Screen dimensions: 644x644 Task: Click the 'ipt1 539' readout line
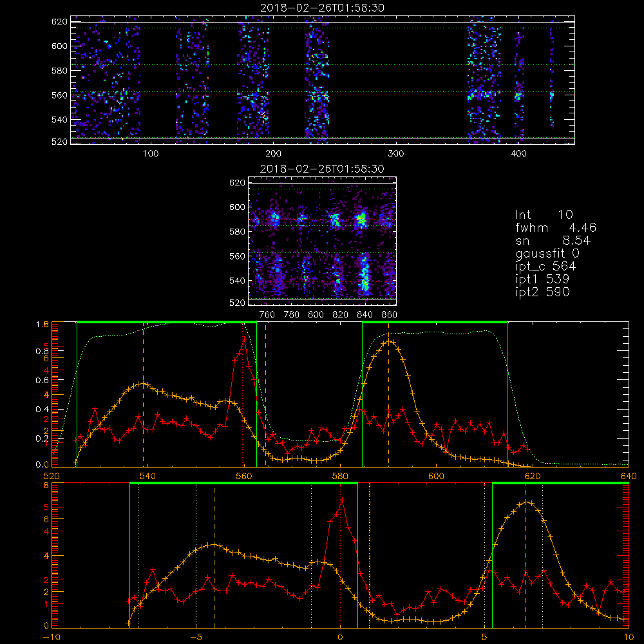click(542, 279)
